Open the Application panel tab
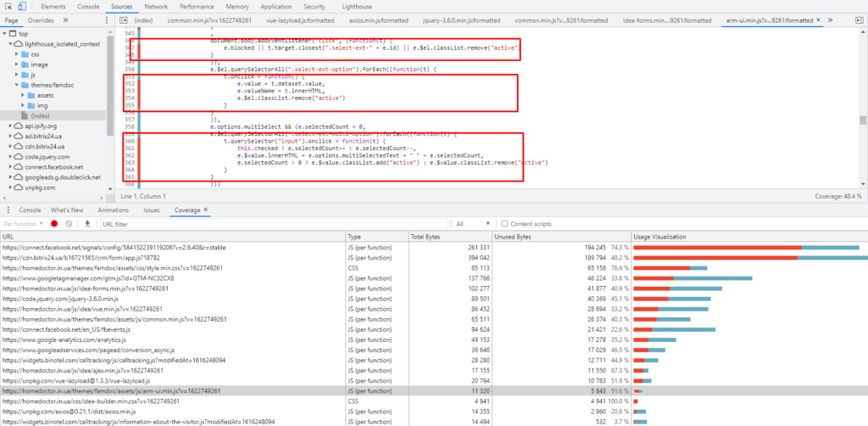 [x=275, y=7]
